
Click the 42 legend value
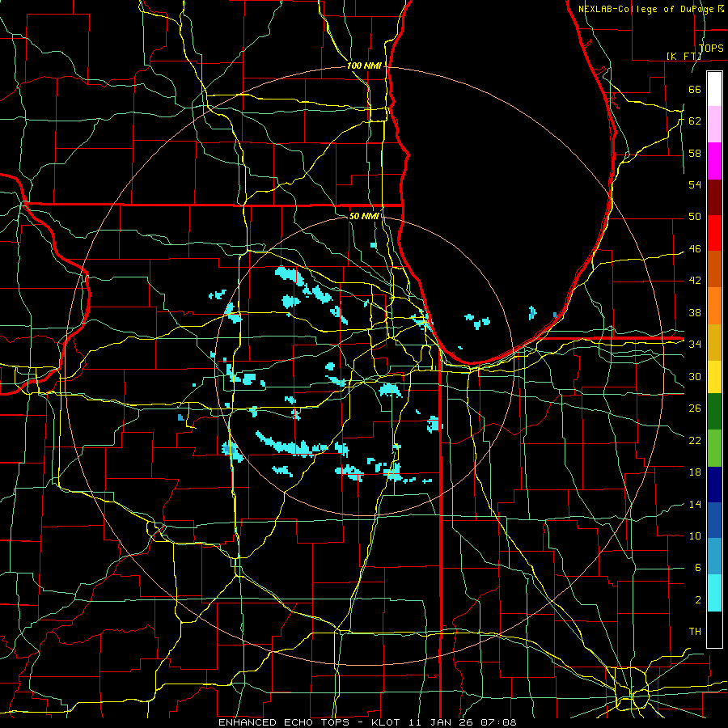(695, 281)
